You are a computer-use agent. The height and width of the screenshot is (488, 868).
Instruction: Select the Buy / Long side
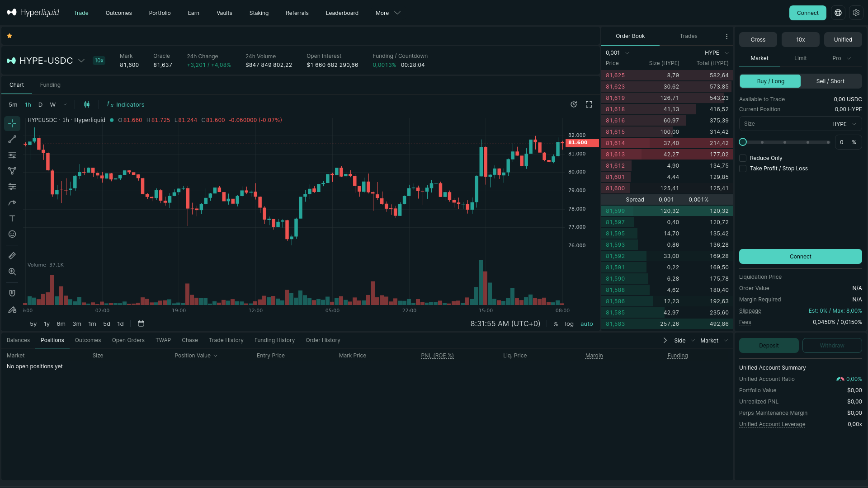(x=770, y=81)
